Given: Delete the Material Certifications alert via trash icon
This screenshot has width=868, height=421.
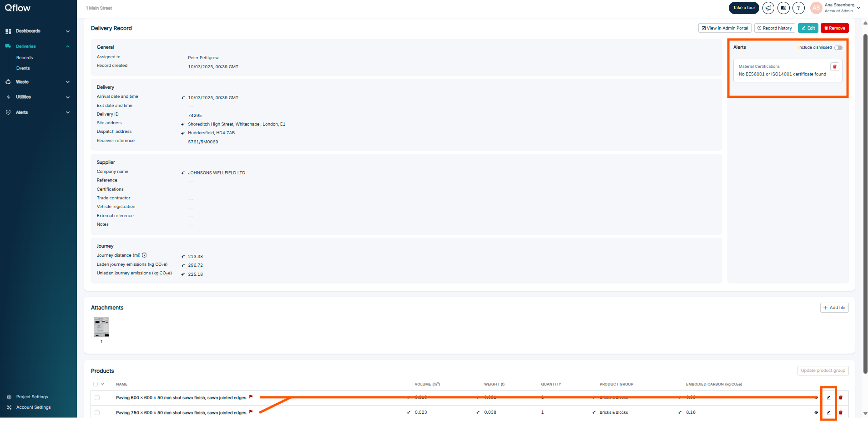Looking at the screenshot, I should 835,66.
